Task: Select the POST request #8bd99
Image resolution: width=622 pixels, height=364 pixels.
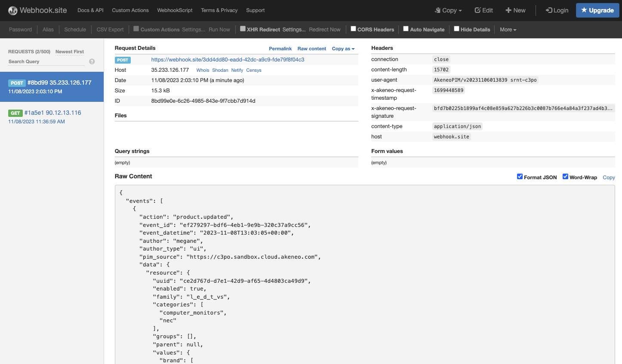Action: 52,87
